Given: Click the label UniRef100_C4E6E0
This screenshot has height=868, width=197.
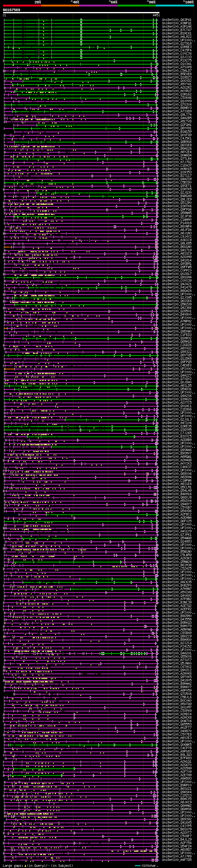Looking at the screenshot, I should coord(177,365).
